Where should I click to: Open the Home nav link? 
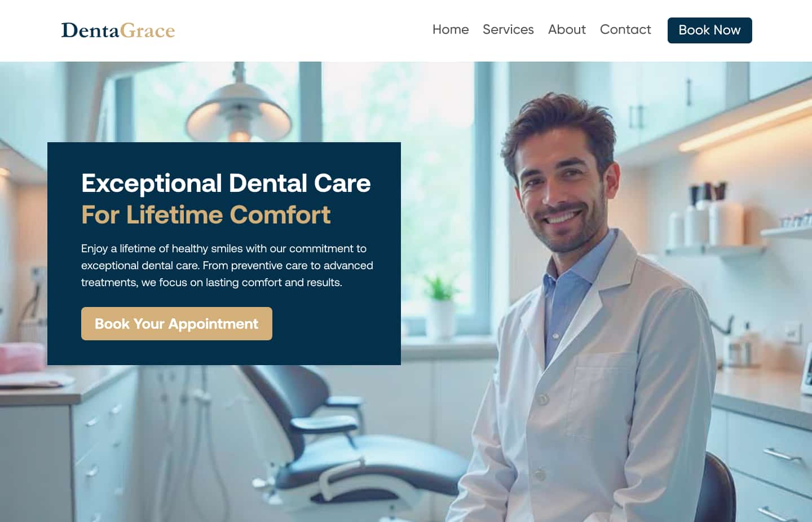[451, 29]
